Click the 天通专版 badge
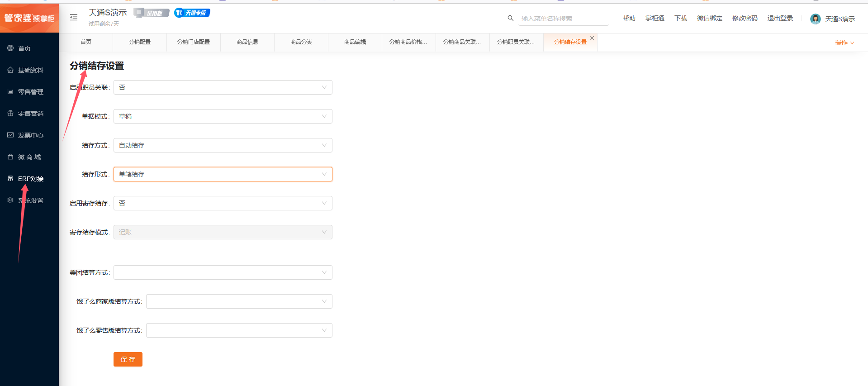 (192, 13)
